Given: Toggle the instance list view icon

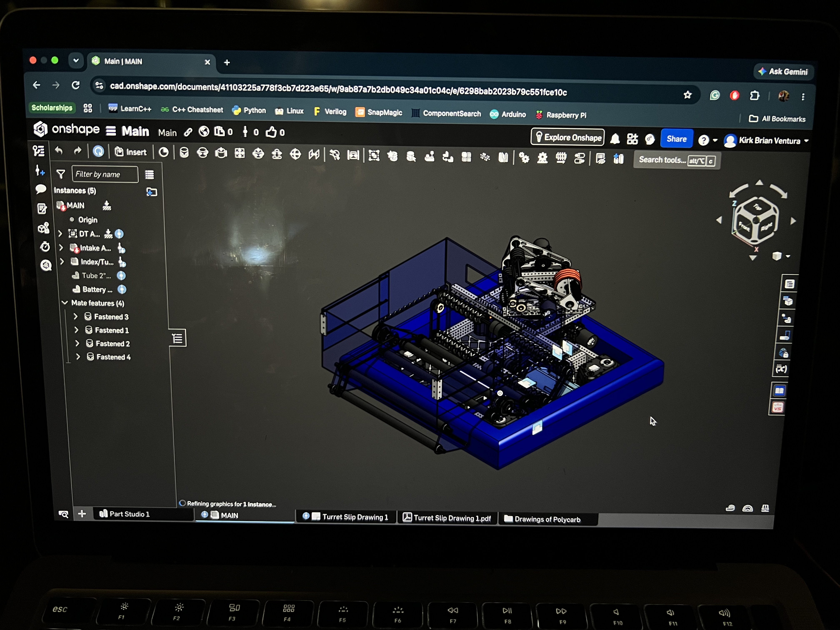Looking at the screenshot, I should click(x=150, y=175).
